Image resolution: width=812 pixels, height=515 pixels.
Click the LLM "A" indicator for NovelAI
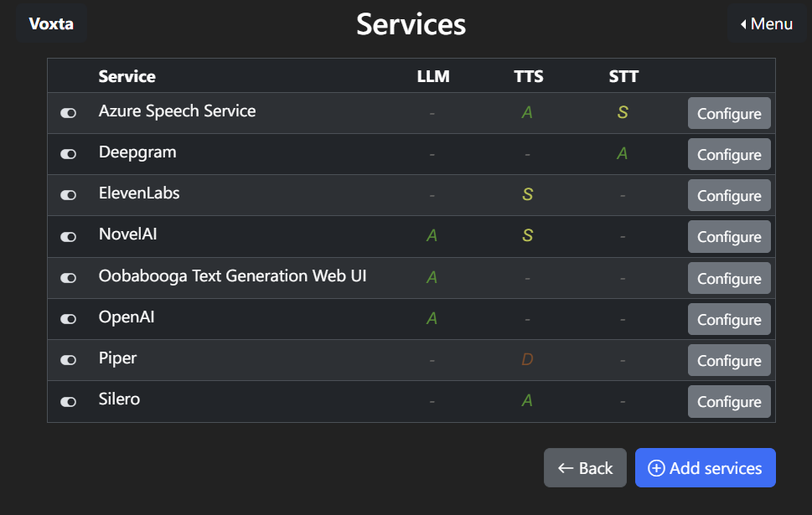[x=432, y=236]
